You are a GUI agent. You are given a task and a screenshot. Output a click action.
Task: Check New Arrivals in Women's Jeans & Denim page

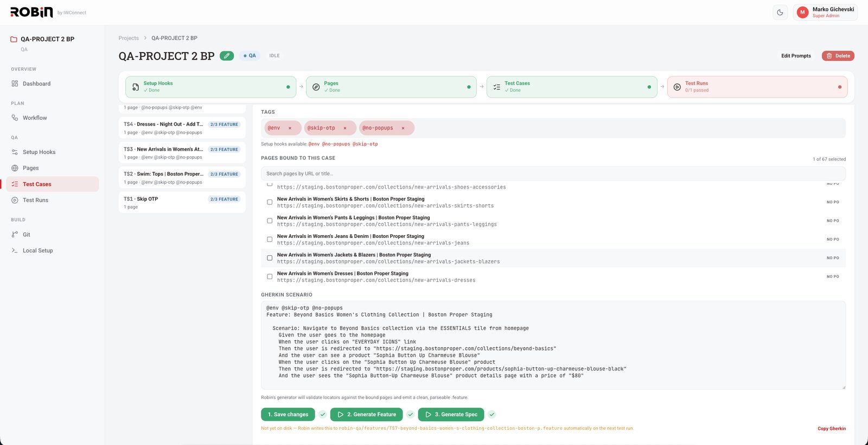270,240
